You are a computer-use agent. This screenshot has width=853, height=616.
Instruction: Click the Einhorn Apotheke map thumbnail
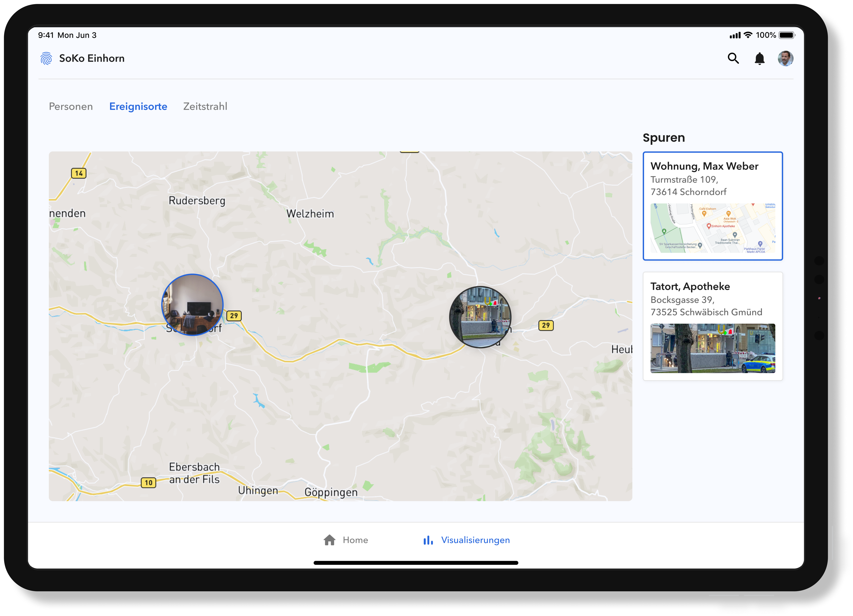tap(713, 228)
